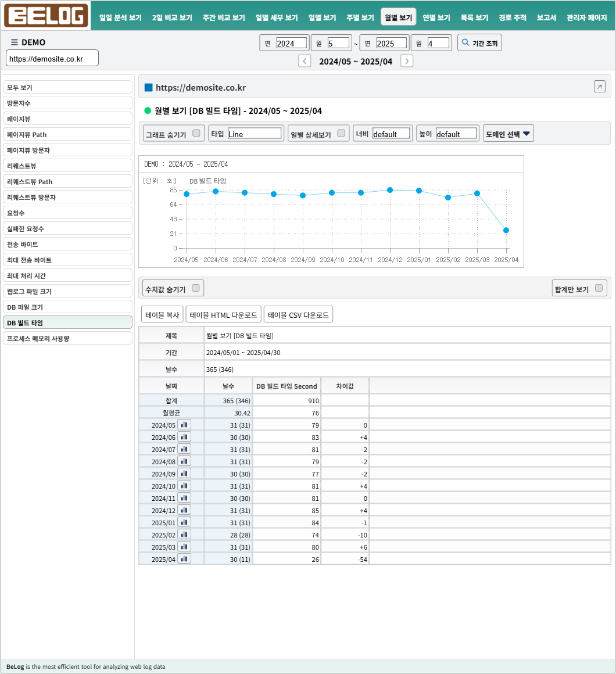
Task: Open the start month 5 selector
Action: point(338,43)
